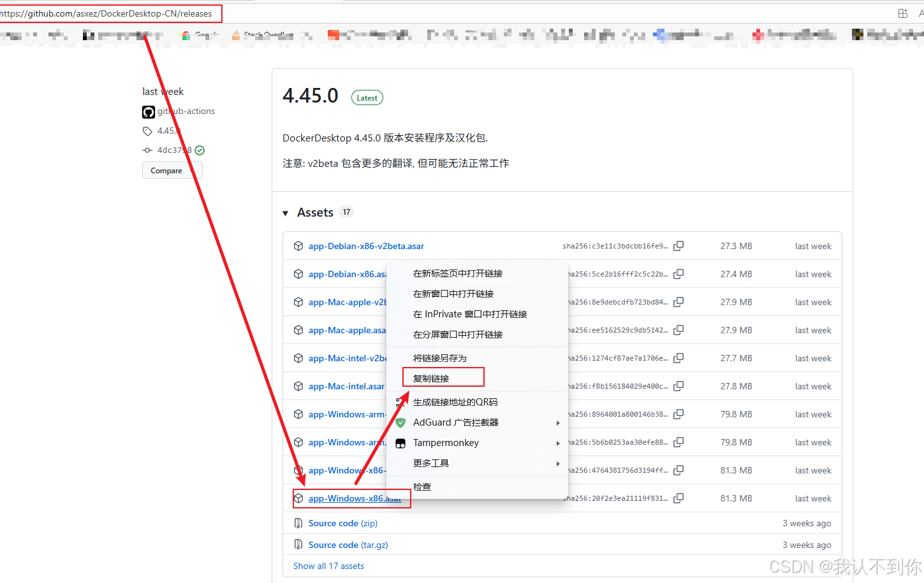The image size is (924, 583).
Task: Click package icon beside app-Mac-intel.asar
Action: 298,386
